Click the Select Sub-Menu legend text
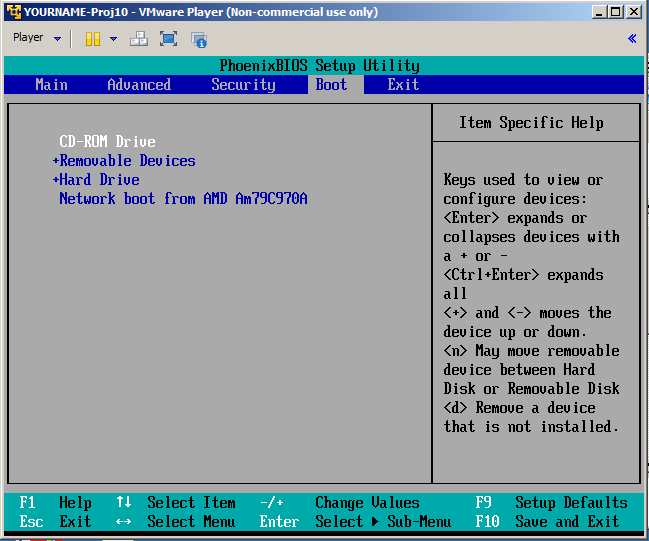Screen dimensions: 649x541 click(383, 522)
